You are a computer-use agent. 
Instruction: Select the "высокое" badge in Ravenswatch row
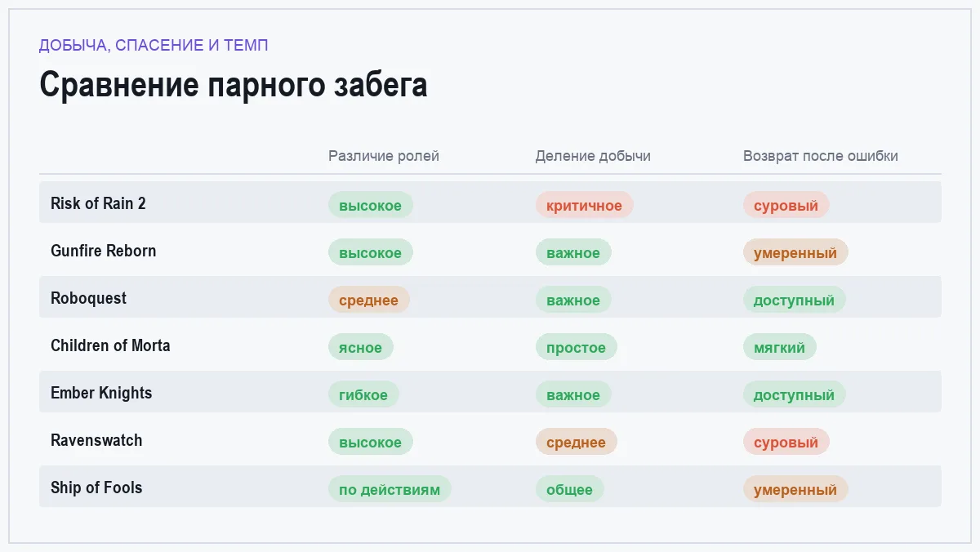[371, 442]
